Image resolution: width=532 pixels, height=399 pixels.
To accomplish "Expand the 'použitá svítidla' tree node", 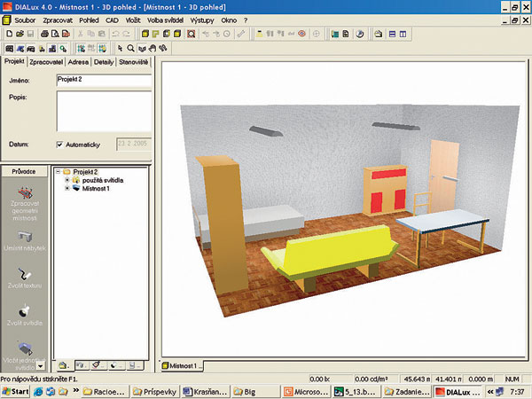I will point(66,180).
